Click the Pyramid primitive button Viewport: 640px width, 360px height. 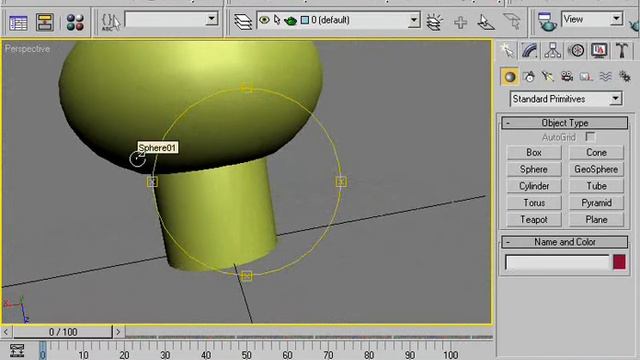[x=596, y=203]
